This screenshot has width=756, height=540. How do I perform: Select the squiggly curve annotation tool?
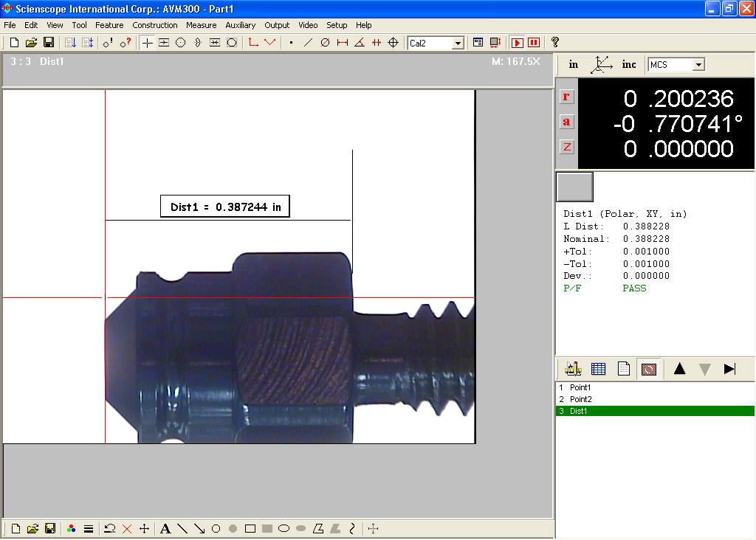pyautogui.click(x=352, y=529)
